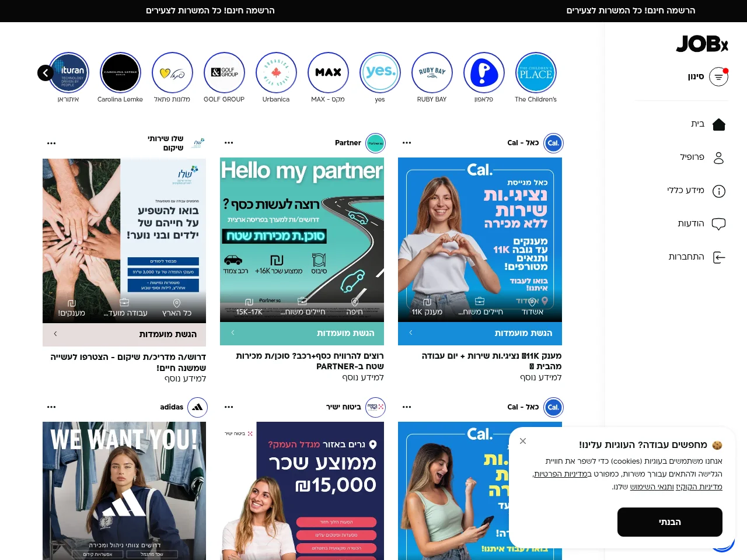Open messages (הודעות) in sidebar
Viewport: 747px width, 560px height.
(x=701, y=224)
